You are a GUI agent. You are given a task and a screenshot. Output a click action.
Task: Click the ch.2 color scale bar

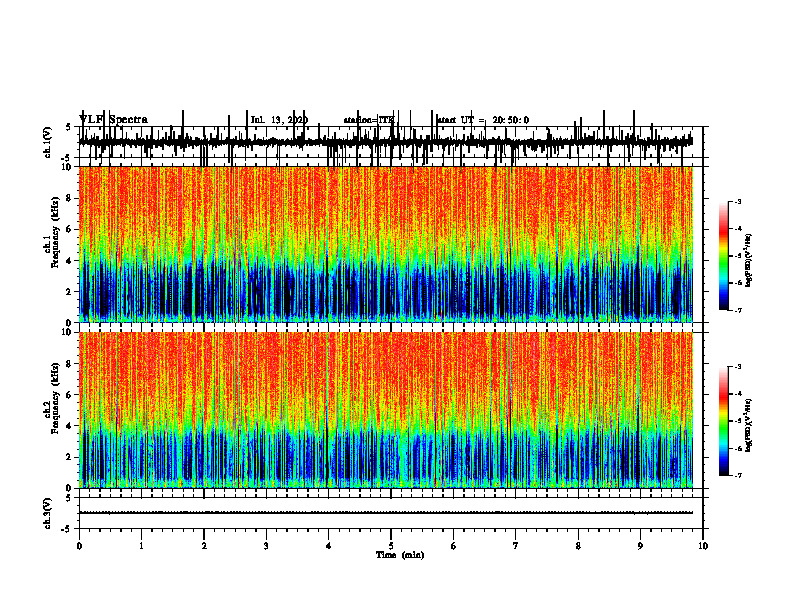tap(724, 421)
